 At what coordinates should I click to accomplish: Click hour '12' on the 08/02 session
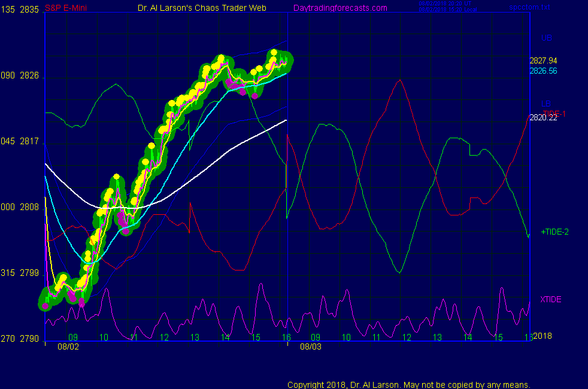164,338
